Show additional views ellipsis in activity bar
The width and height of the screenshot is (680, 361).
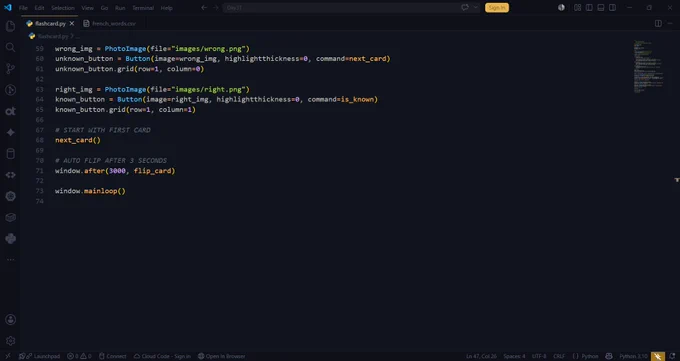coord(10,259)
